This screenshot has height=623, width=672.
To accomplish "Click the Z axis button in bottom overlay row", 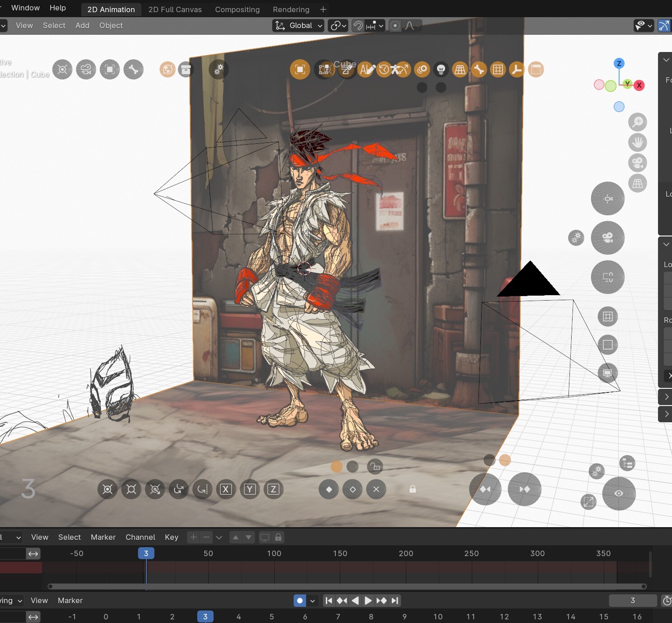I will click(273, 489).
